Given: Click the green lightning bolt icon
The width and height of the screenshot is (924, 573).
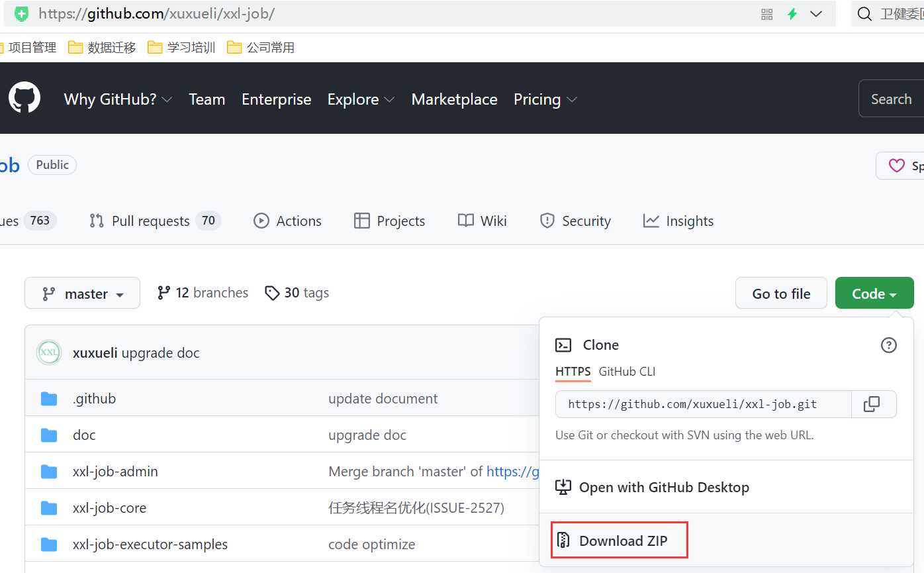Looking at the screenshot, I should (792, 14).
